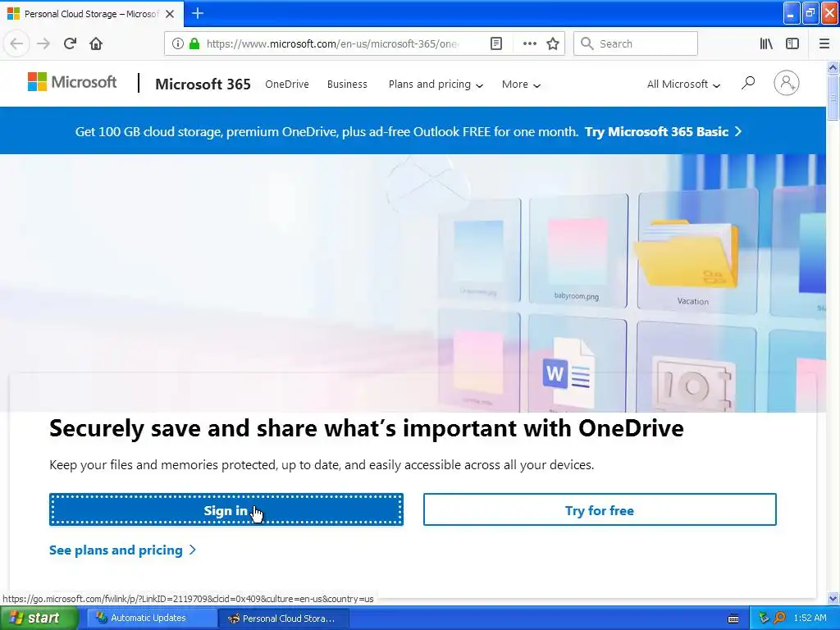Click in the browser Search field
Image resolution: width=840 pixels, height=630 pixels.
tap(636, 43)
